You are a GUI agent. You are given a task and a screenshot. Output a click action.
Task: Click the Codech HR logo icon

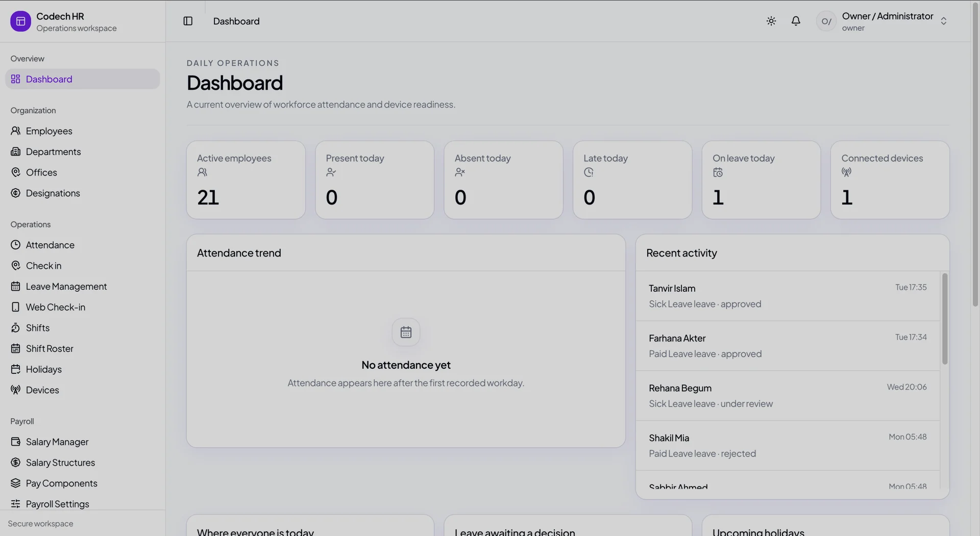20,21
